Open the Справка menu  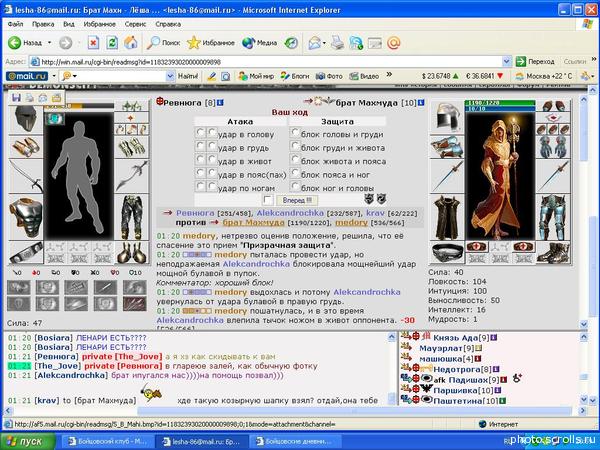click(168, 24)
